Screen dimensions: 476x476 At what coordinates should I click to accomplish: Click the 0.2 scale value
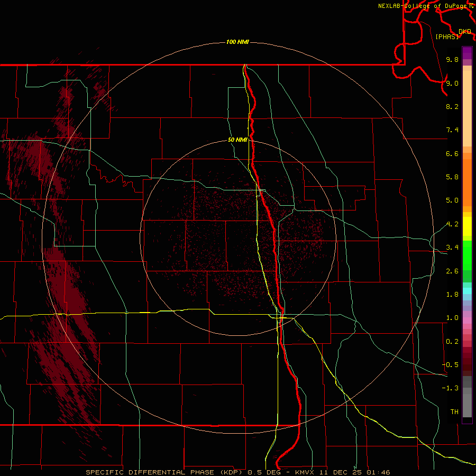click(x=452, y=342)
